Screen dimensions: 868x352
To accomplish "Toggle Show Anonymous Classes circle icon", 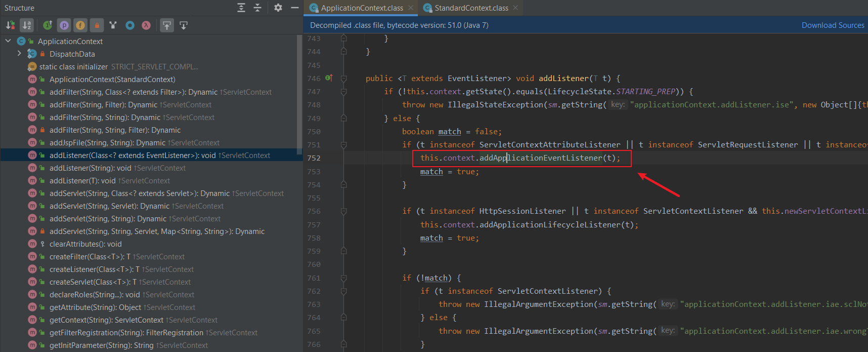I will pyautogui.click(x=130, y=25).
